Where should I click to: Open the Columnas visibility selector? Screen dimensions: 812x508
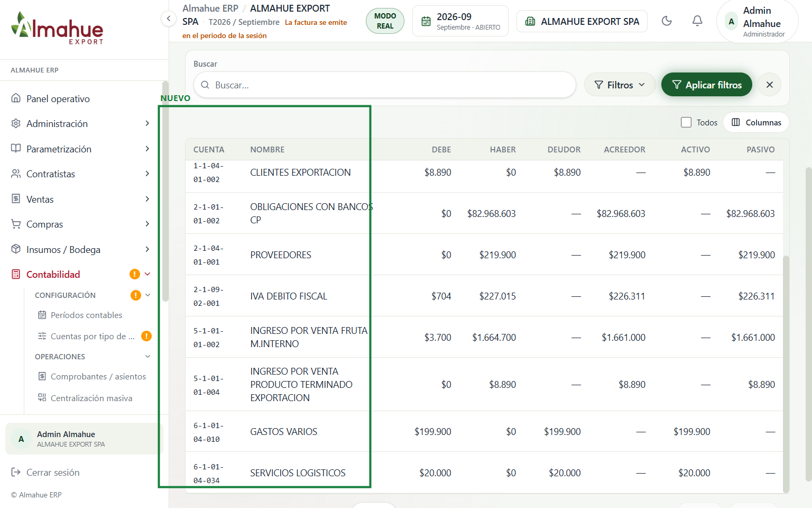click(756, 122)
